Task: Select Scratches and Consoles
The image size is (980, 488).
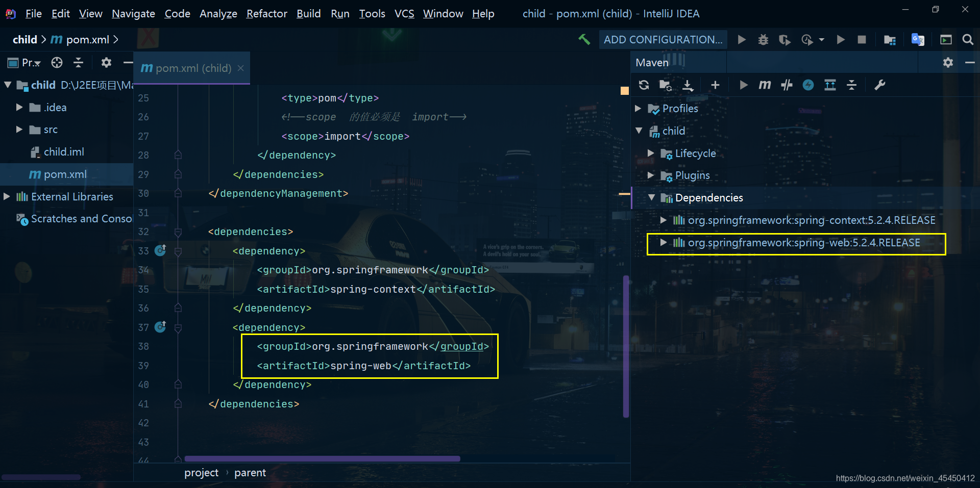Action: click(x=75, y=219)
